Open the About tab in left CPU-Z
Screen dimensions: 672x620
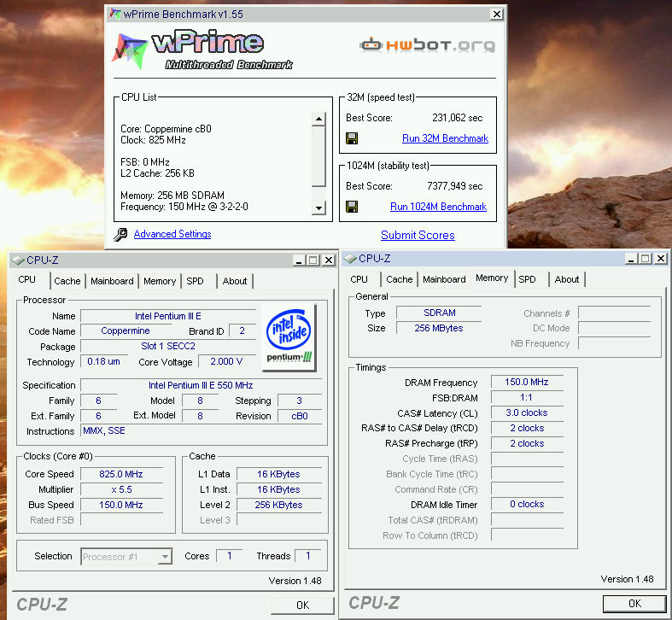(x=235, y=281)
